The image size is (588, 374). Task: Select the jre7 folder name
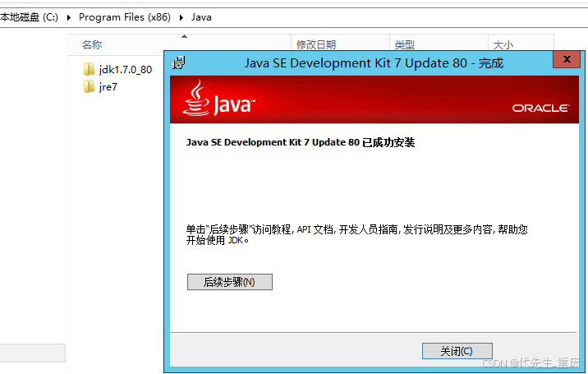(108, 87)
